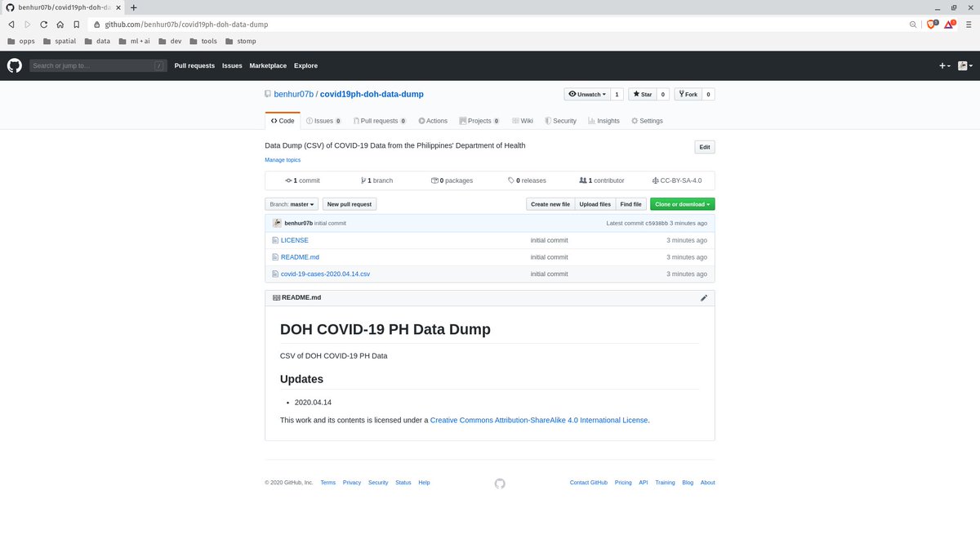Open Marketplace in top navigation
This screenshot has width=980, height=535.
click(268, 65)
